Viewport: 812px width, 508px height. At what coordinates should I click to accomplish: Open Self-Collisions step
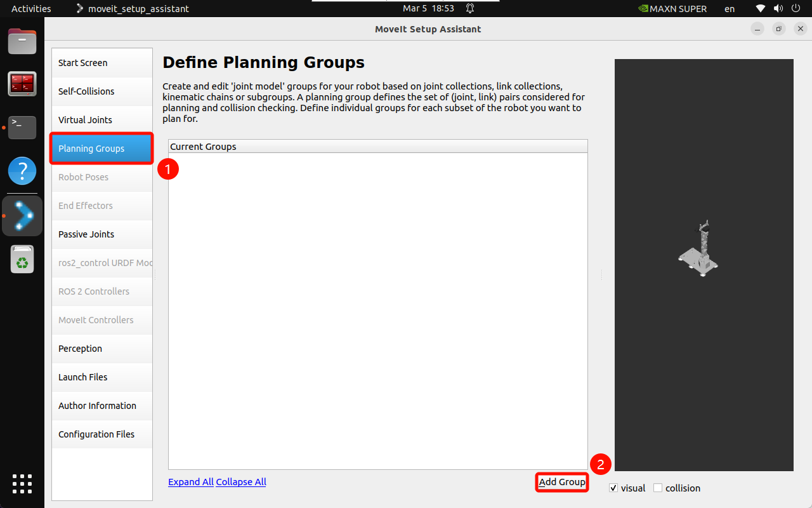click(x=102, y=91)
